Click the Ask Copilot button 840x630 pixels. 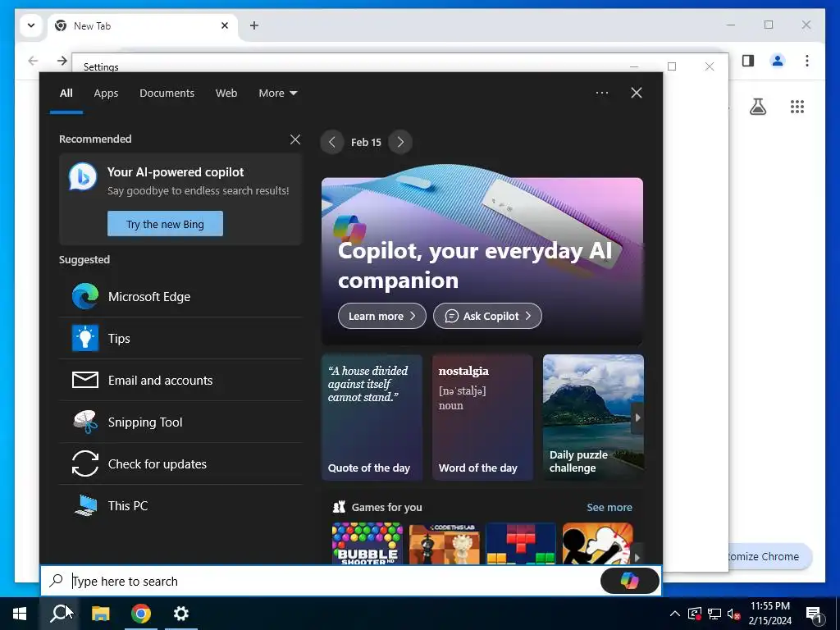487,316
